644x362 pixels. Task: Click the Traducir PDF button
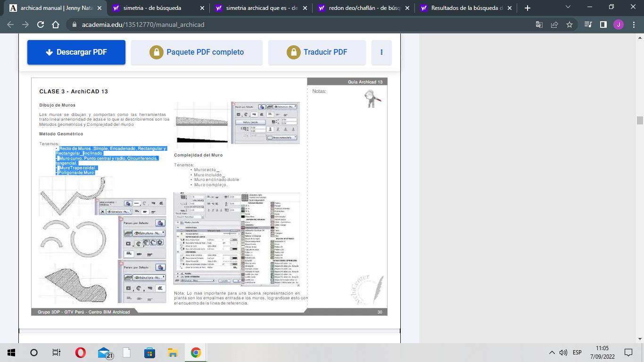(x=317, y=52)
